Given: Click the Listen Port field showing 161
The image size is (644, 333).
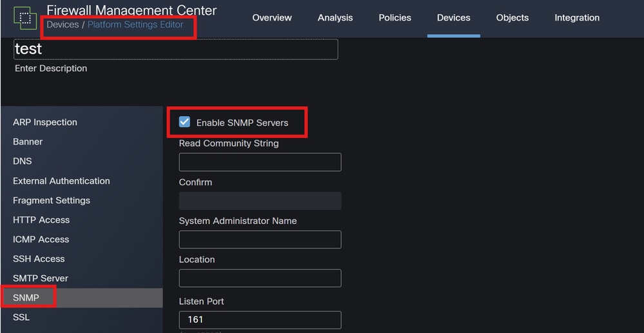Looking at the screenshot, I should point(260,320).
